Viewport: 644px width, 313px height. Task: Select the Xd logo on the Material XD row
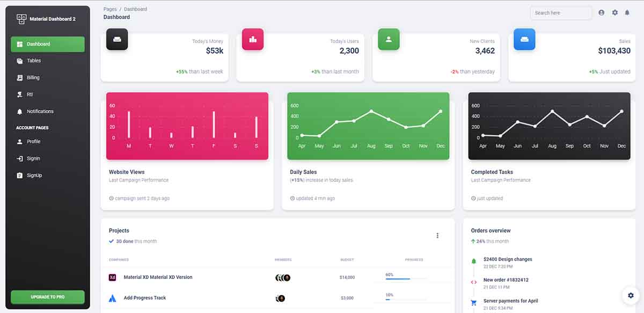click(x=112, y=278)
